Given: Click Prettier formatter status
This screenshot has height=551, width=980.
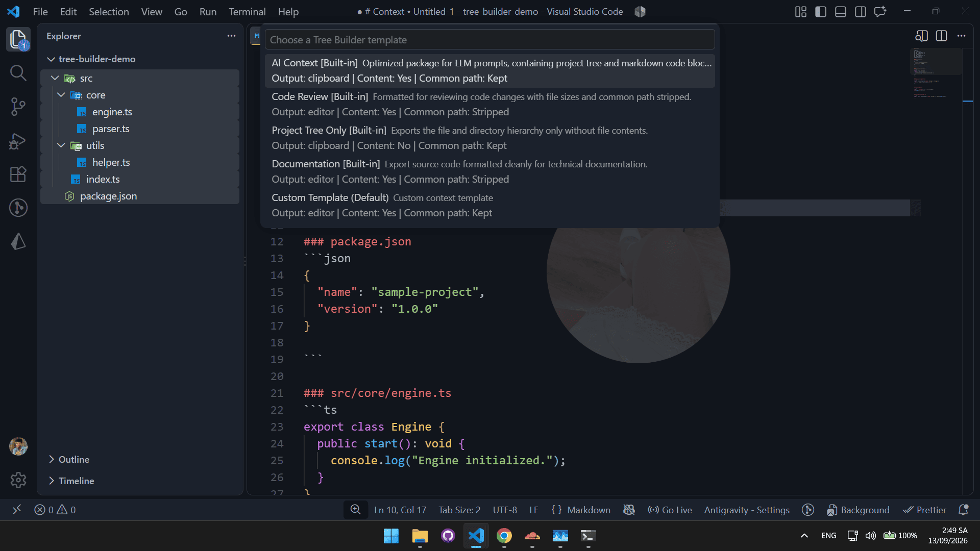Looking at the screenshot, I should point(924,510).
